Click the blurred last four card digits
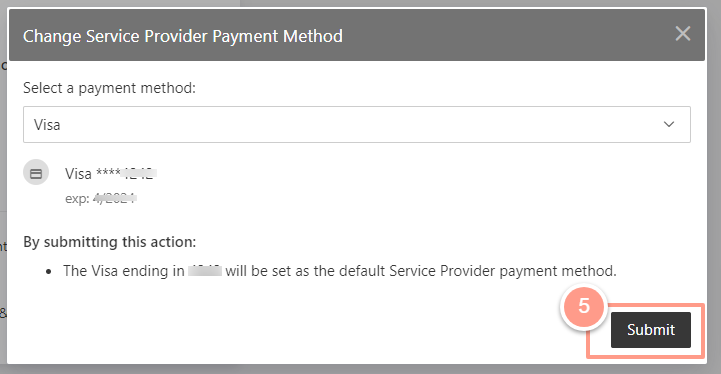 (139, 174)
